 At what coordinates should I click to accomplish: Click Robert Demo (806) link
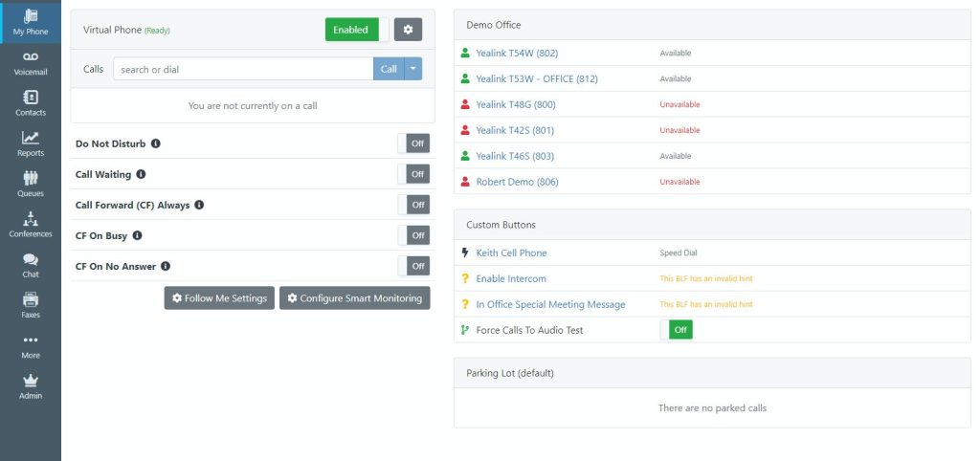pos(518,182)
